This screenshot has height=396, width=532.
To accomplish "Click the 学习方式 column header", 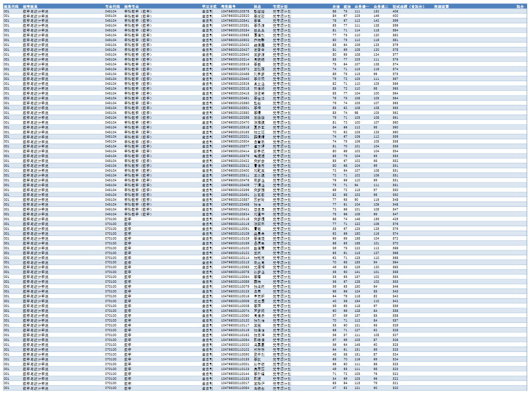I will tap(209, 7).
